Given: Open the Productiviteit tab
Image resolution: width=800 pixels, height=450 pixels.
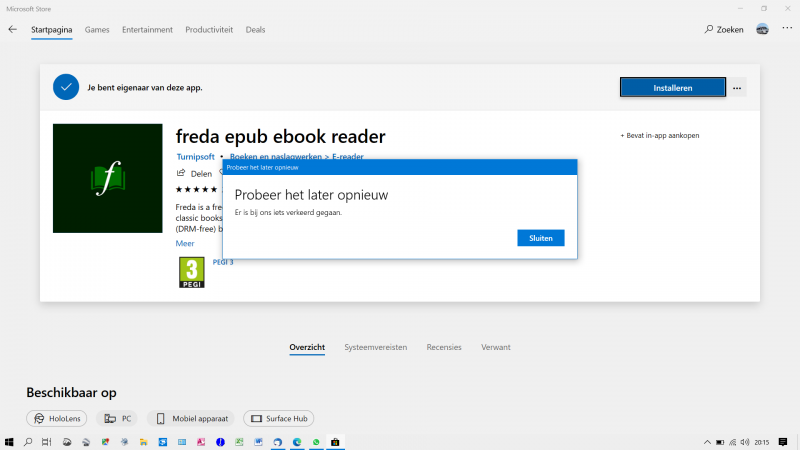Looking at the screenshot, I should click(209, 30).
